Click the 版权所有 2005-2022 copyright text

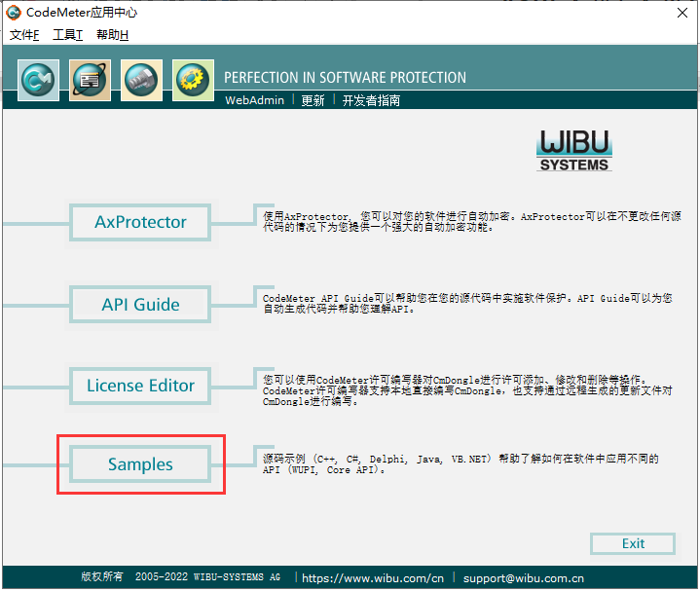tap(181, 577)
